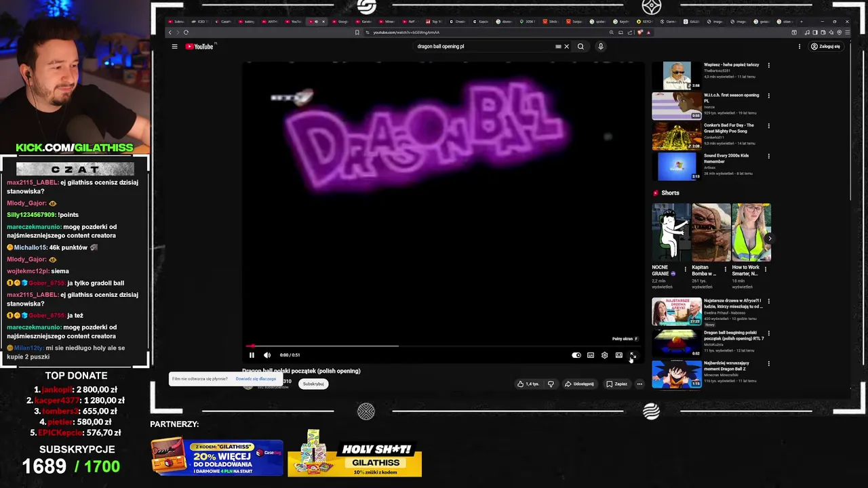The height and width of the screenshot is (488, 868).
Task: Close the active YouTube browser tab
Action: [x=323, y=22]
